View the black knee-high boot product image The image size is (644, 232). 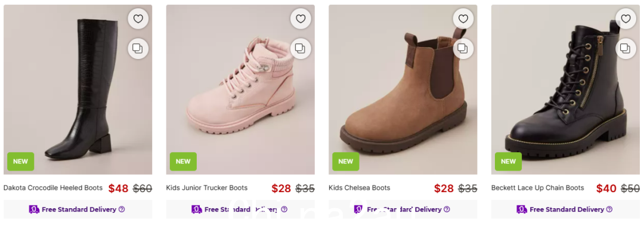click(78, 89)
